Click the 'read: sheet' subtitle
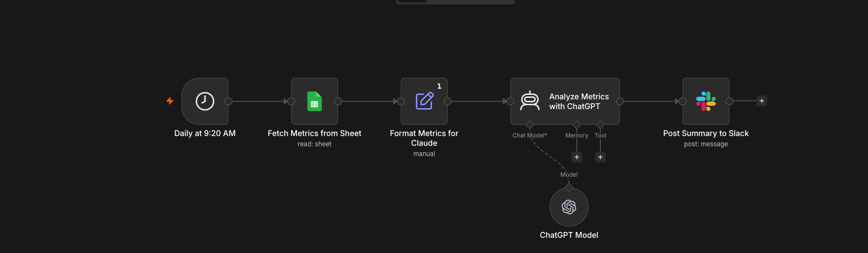This screenshot has width=868, height=253. pos(315,144)
